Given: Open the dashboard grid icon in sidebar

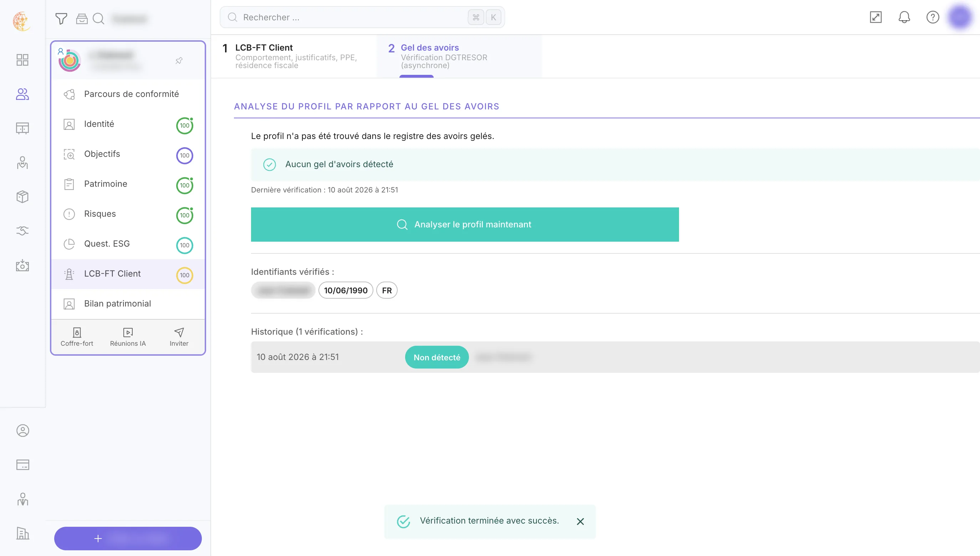Looking at the screenshot, I should [x=22, y=60].
